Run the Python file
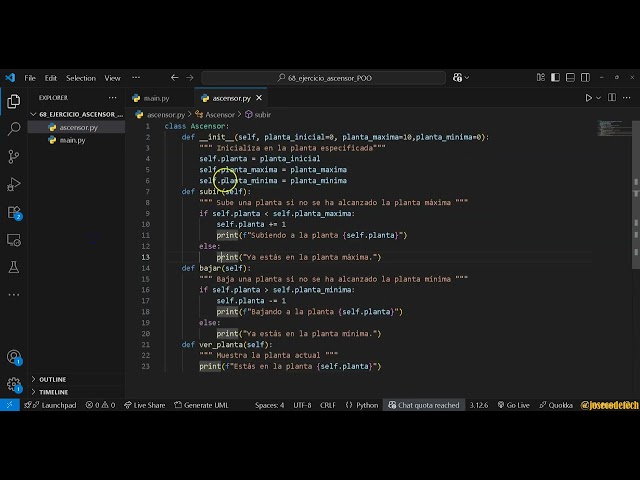640x480 pixels. pyautogui.click(x=589, y=98)
